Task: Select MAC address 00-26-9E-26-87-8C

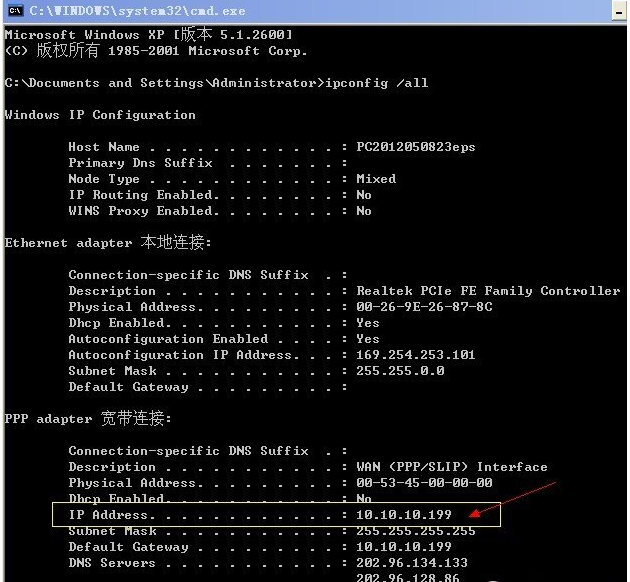Action: coord(424,307)
